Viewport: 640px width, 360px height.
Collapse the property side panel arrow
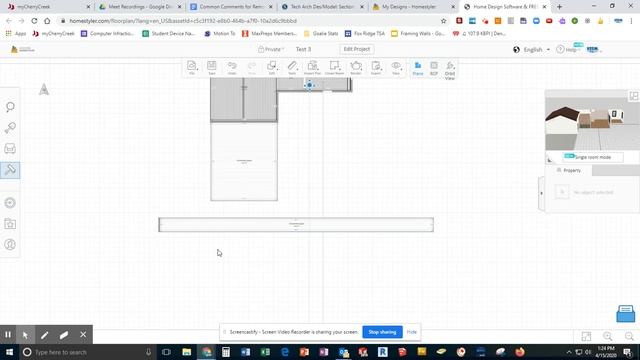coord(541,193)
